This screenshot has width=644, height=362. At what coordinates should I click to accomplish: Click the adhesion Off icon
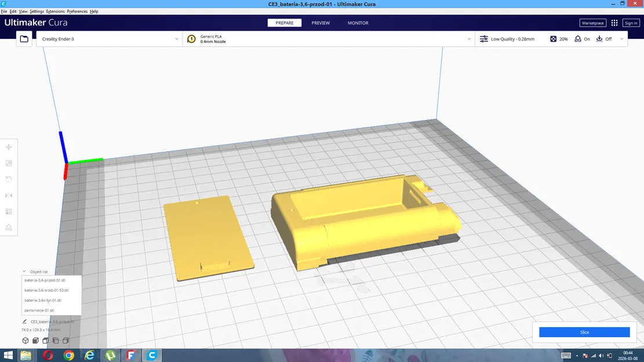point(599,39)
